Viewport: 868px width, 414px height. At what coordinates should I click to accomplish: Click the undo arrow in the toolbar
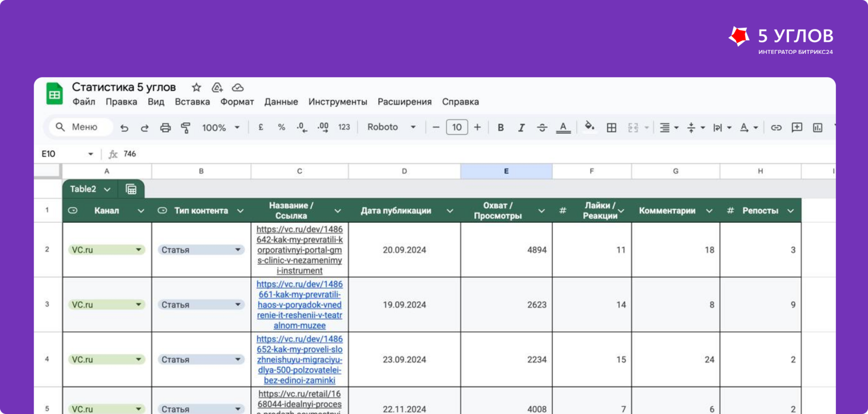(x=124, y=128)
